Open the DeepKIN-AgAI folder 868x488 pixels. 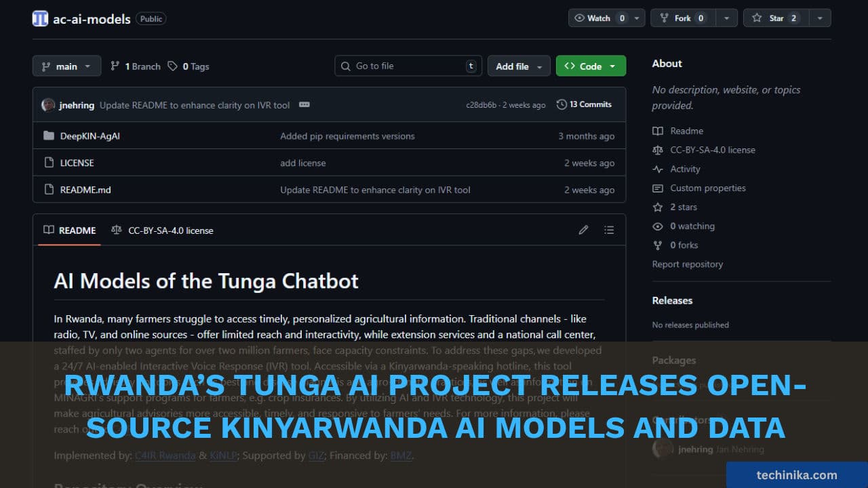click(x=90, y=136)
